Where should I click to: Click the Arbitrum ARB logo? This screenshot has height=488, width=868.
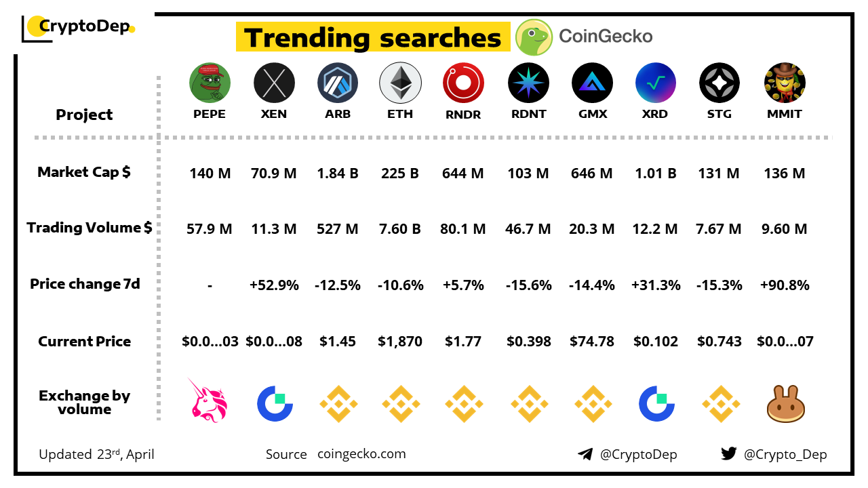point(338,83)
